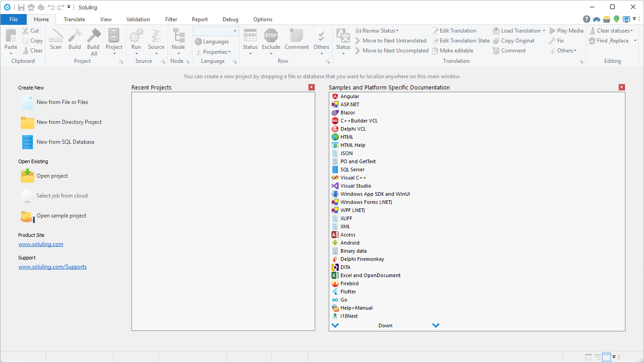Open the Languages panel icon
The height and width of the screenshot is (363, 644).
click(199, 41)
